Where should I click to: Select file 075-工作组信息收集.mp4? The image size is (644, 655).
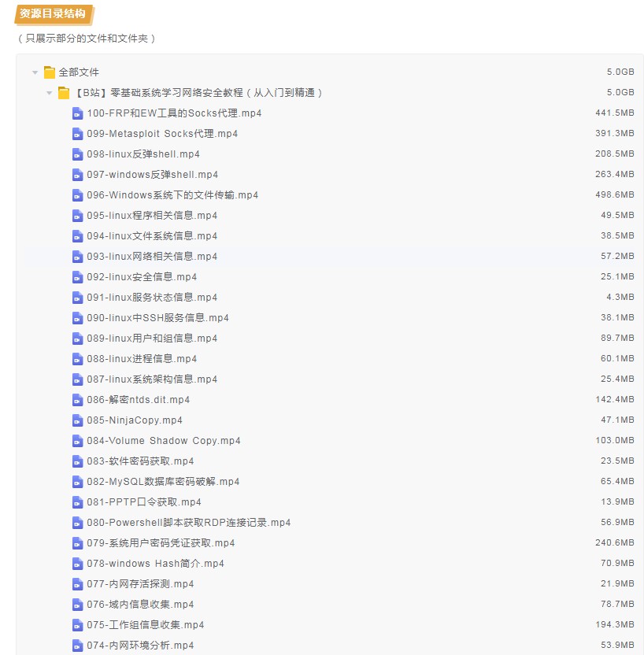click(146, 625)
